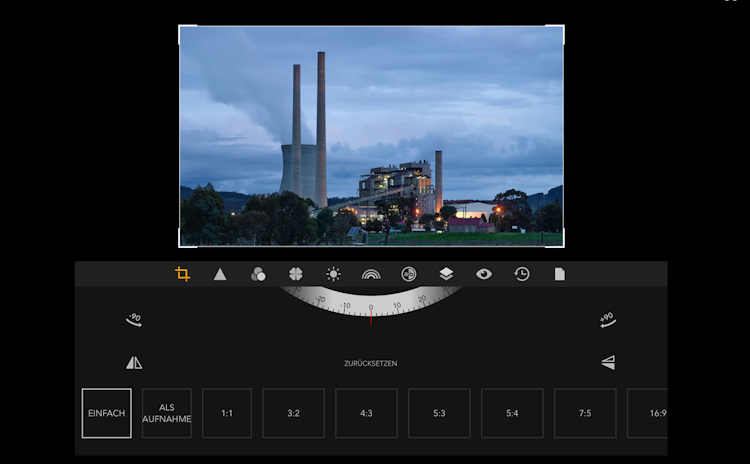Flip the image horizontally
This screenshot has width=750, height=464.
134,363
